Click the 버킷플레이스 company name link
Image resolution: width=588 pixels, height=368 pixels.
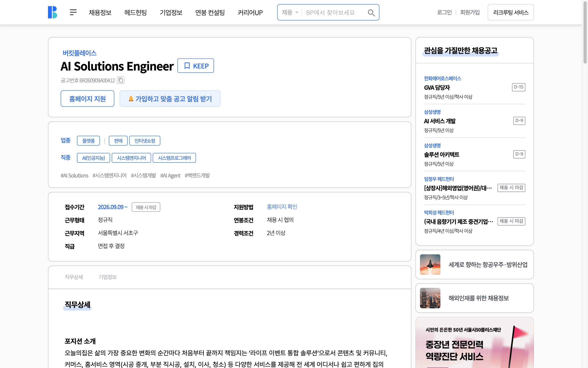click(x=79, y=53)
